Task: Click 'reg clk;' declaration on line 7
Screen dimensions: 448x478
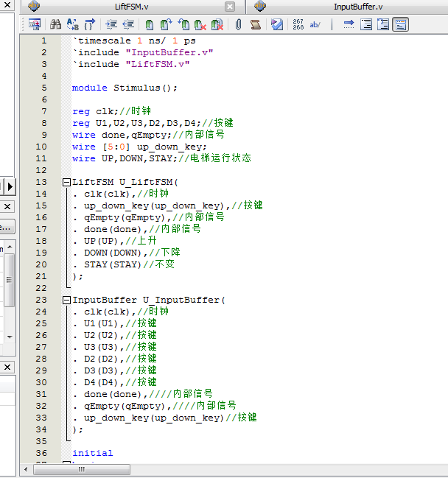Action: coord(95,111)
